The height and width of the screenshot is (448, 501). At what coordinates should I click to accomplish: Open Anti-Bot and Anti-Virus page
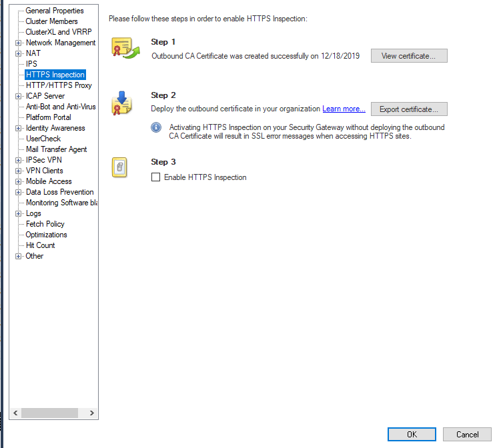pos(61,107)
